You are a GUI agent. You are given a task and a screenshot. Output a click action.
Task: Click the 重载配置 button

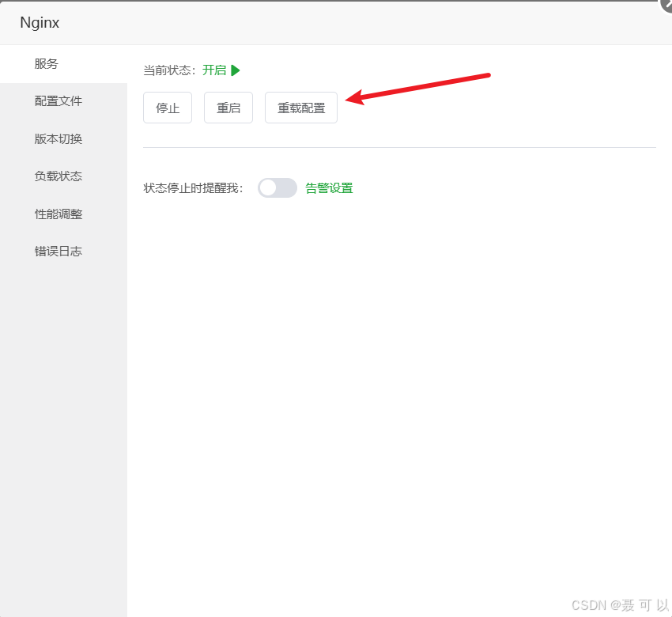point(301,108)
